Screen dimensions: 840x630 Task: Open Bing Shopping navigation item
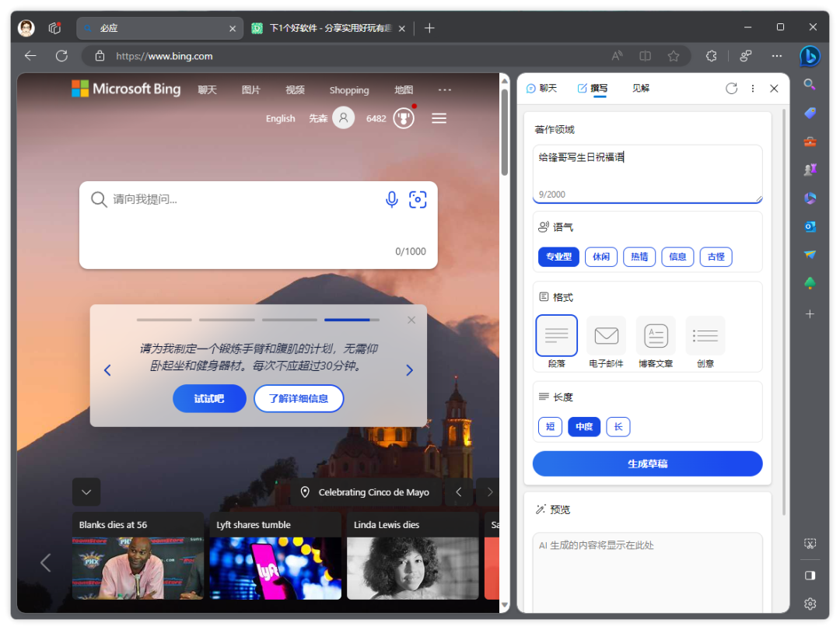point(349,90)
